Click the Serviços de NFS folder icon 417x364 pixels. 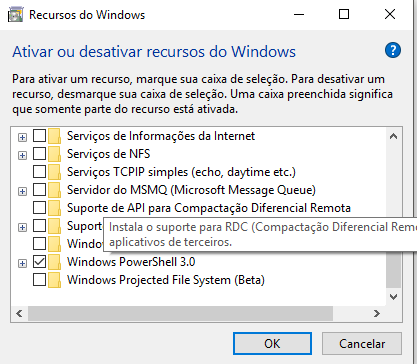[x=54, y=154]
